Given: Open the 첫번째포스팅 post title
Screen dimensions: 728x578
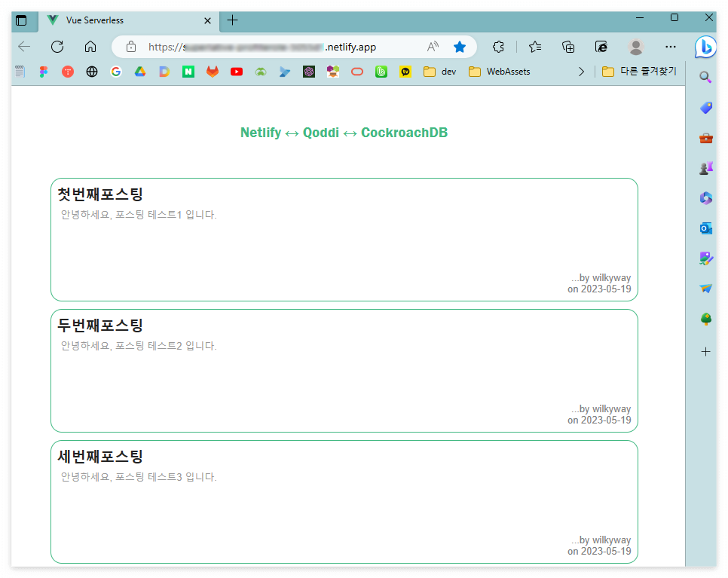Looking at the screenshot, I should tap(99, 194).
